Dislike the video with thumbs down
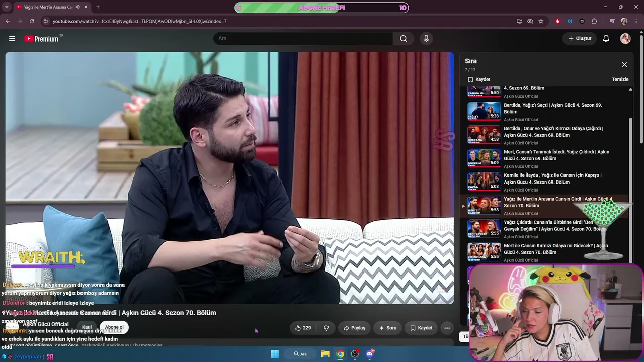644x362 pixels. point(326,328)
